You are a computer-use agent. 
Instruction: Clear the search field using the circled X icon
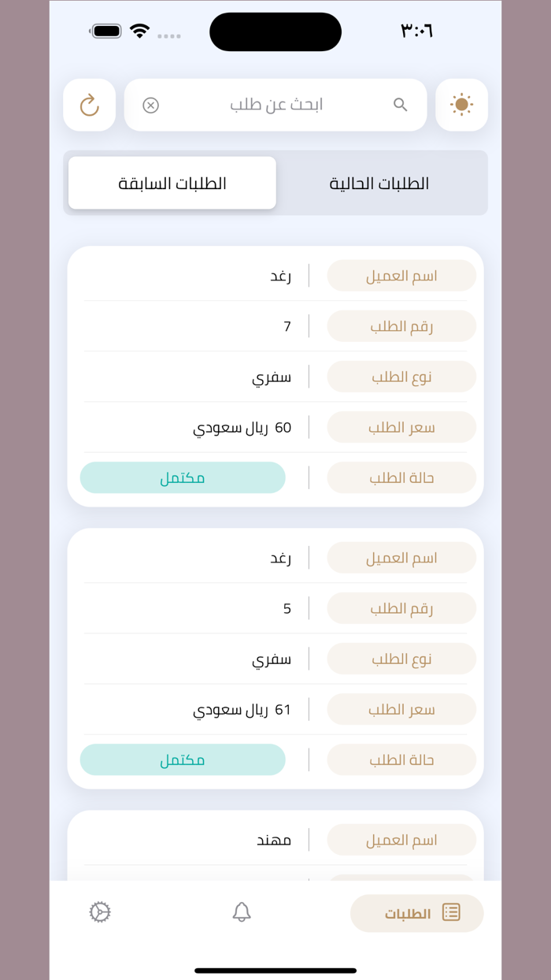[150, 104]
